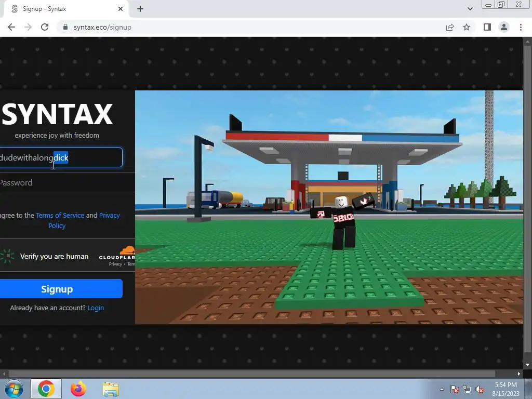
Task: Show hidden system tray icons
Action: pos(442,389)
